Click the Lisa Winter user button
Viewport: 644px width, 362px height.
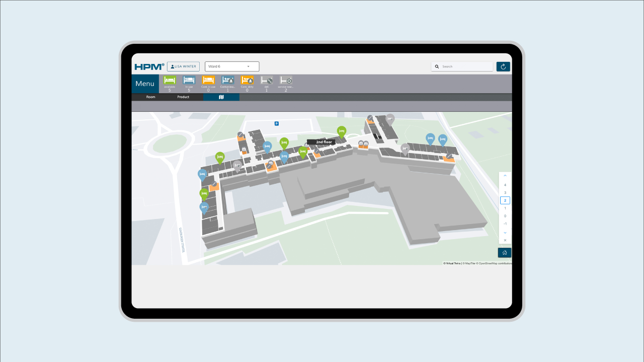coord(183,66)
